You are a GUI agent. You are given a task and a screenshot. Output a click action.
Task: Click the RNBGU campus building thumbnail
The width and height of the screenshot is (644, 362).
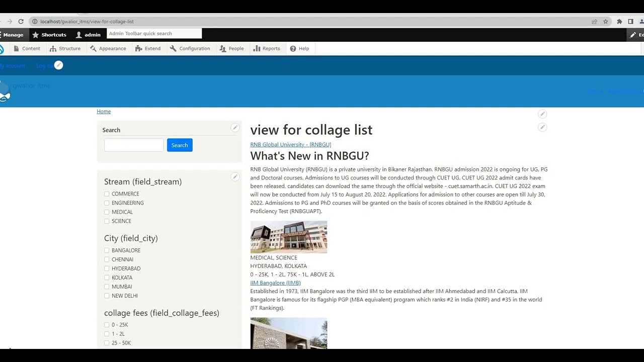coord(288,237)
